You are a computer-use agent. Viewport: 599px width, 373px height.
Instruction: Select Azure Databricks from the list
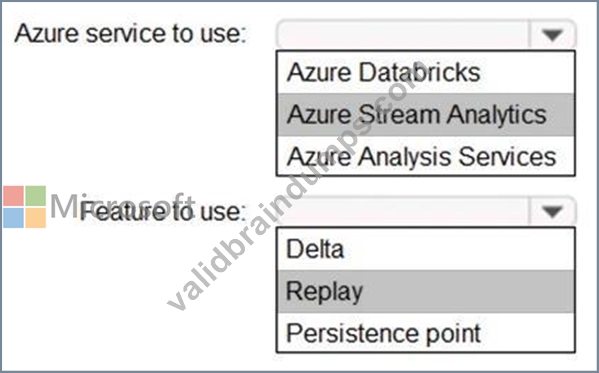426,72
